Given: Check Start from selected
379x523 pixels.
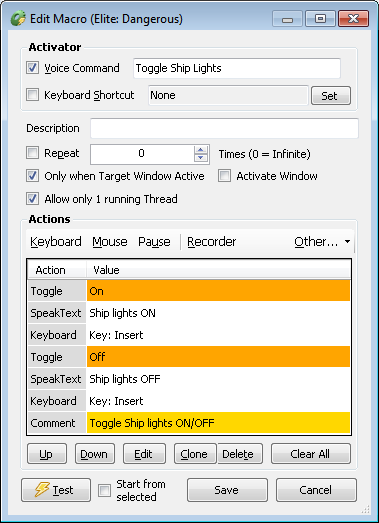Looking at the screenshot, I should (104, 490).
